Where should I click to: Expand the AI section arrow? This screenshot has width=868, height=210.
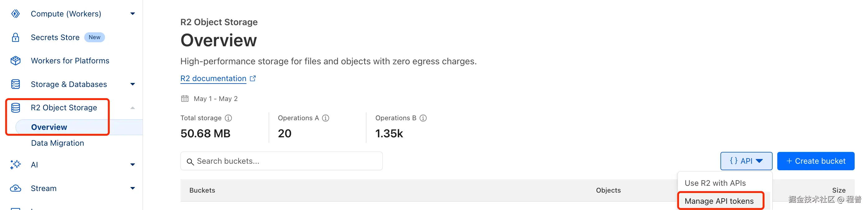tap(133, 165)
